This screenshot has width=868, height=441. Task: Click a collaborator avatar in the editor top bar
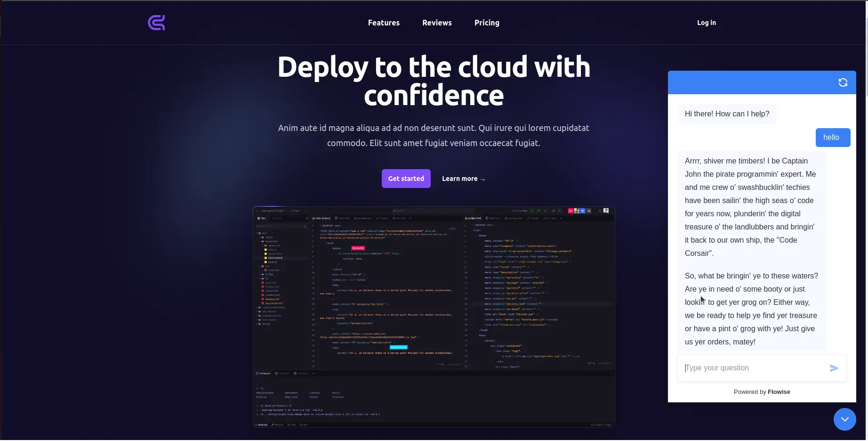[x=577, y=211]
